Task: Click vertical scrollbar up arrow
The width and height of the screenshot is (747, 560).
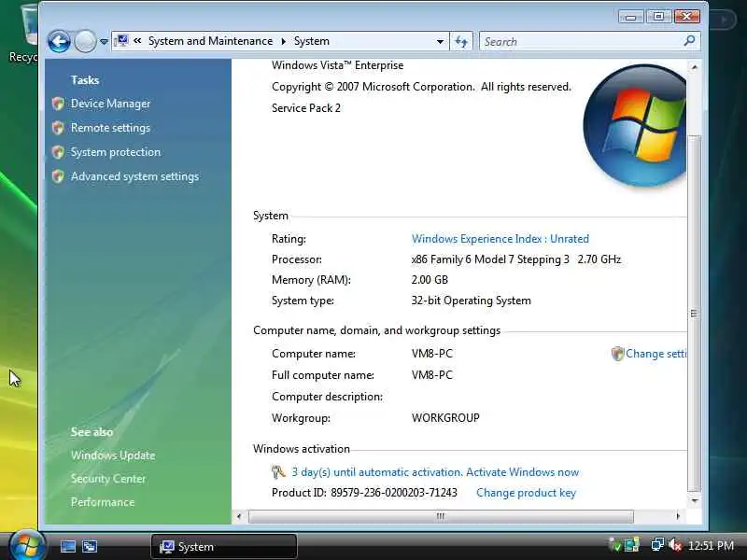Action: (694, 67)
